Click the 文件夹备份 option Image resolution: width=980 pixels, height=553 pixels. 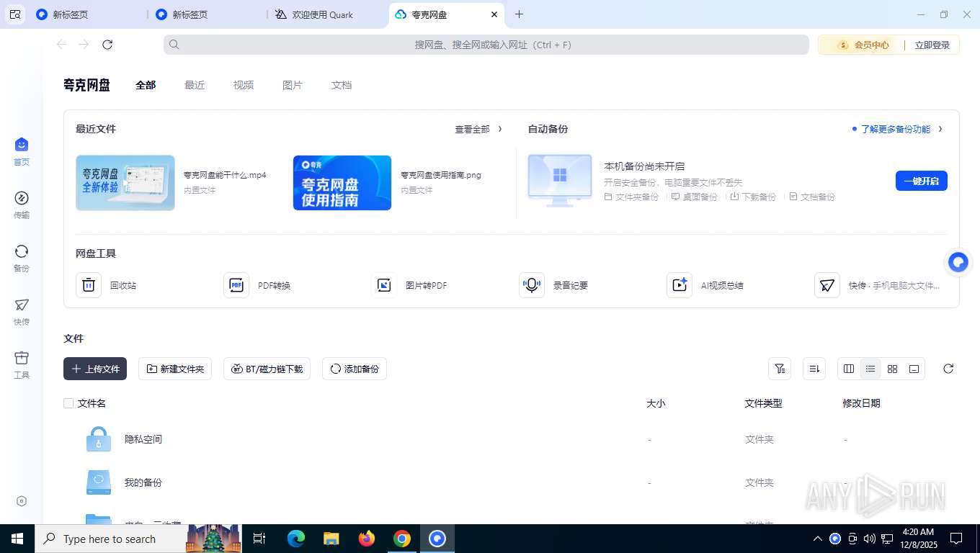(631, 197)
